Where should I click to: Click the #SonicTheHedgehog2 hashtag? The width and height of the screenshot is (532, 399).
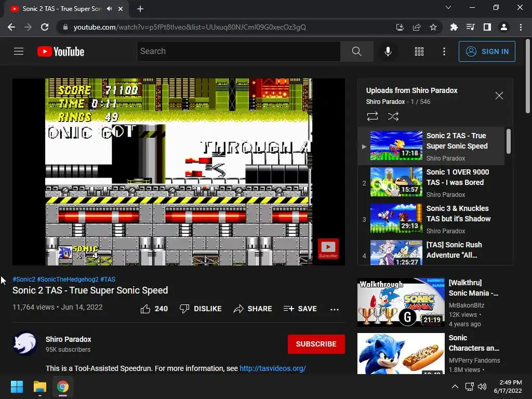point(68,279)
